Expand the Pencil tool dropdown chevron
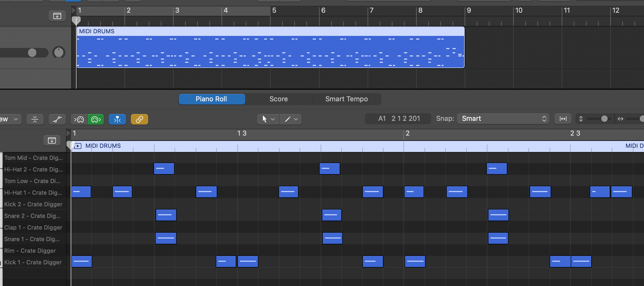Screen dimensions: 644x286 click(296, 120)
